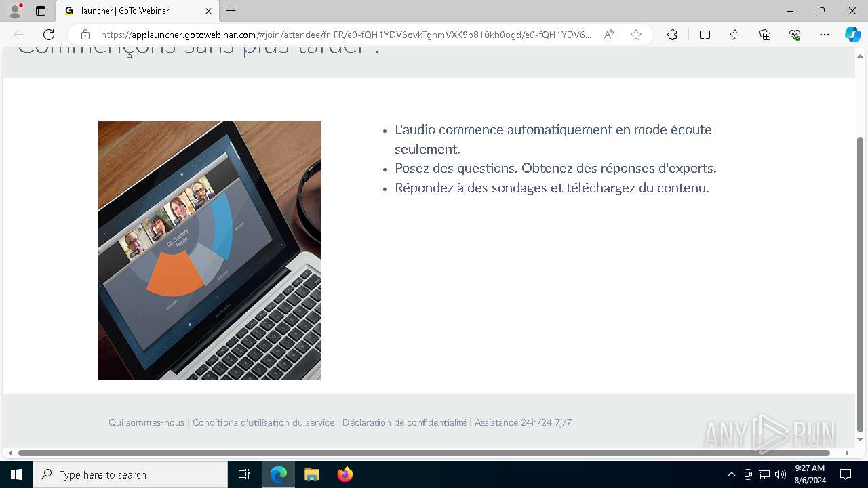Open the volume tray icon
Viewport: 868px width, 488px height.
[x=781, y=474]
